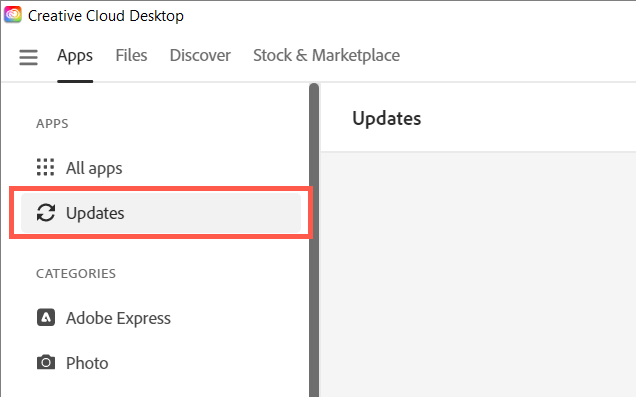Click the sidebar vertical scrollbar
The width and height of the screenshot is (636, 397).
click(x=314, y=240)
